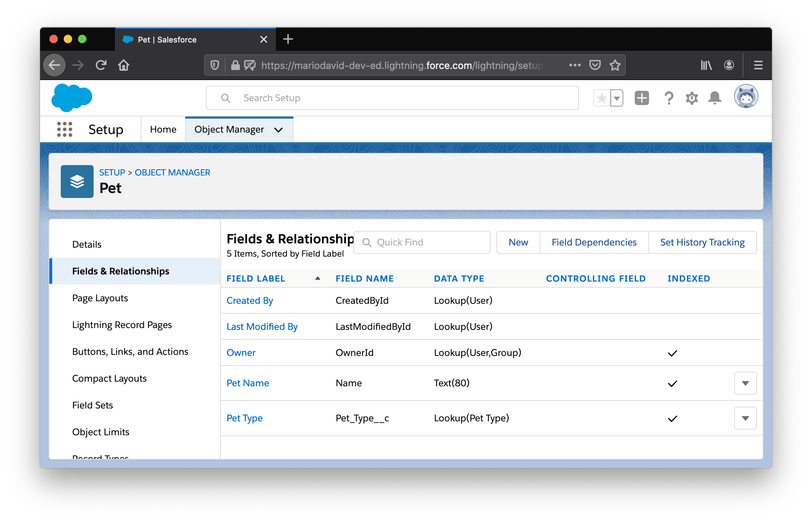812x521 pixels.
Task: Open the Pet Type field link
Action: [x=244, y=418]
